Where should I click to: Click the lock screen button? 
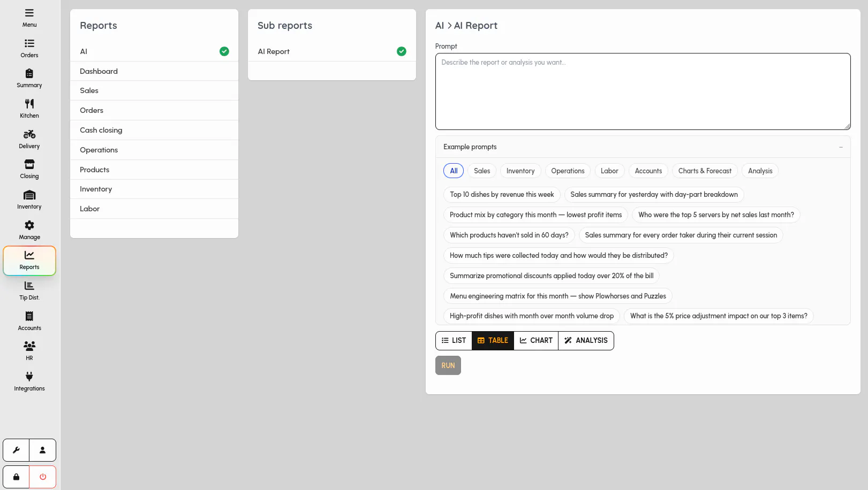[x=16, y=477]
